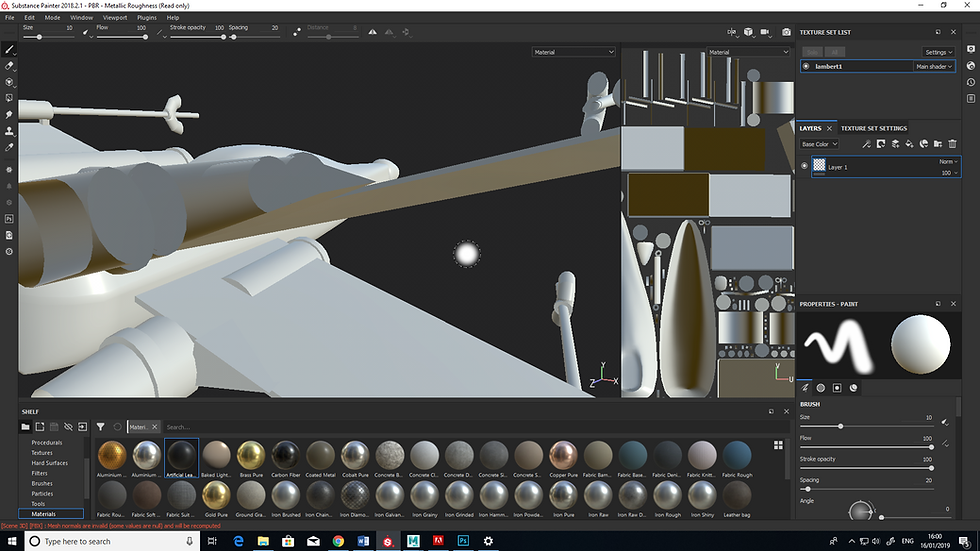Click the shelf new tab icon
This screenshot has height=551, width=980.
[39, 427]
